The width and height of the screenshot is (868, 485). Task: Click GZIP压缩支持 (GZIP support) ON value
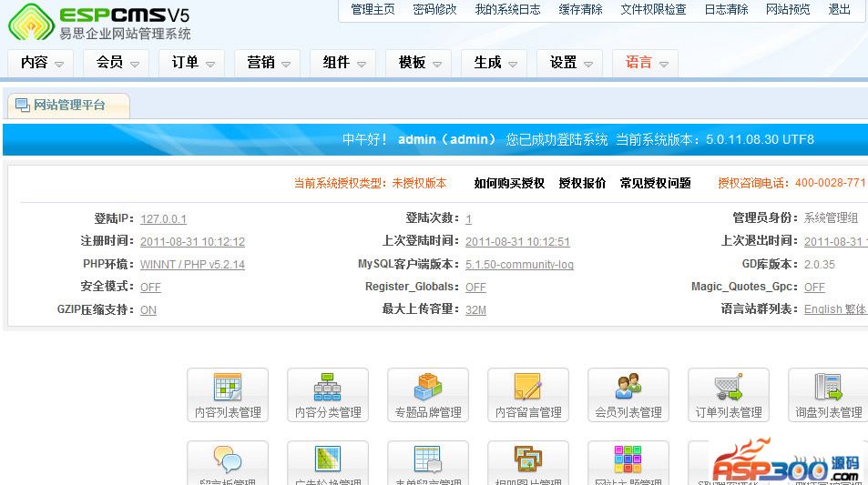tap(148, 309)
